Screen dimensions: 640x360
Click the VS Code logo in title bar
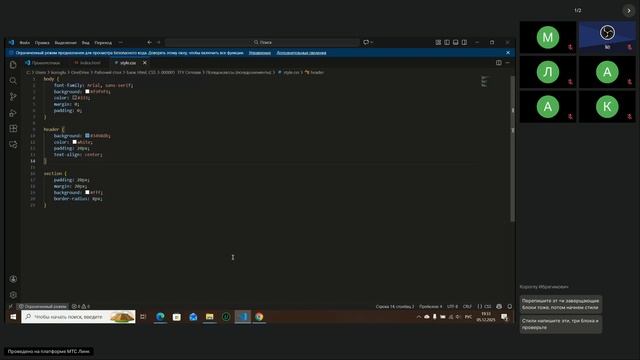click(x=11, y=42)
